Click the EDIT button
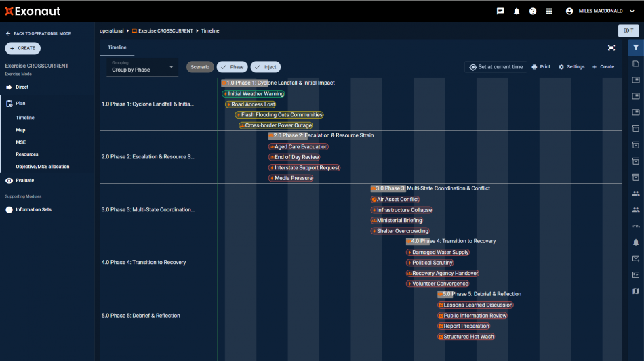Image resolution: width=644 pixels, height=361 pixels. 628,30
